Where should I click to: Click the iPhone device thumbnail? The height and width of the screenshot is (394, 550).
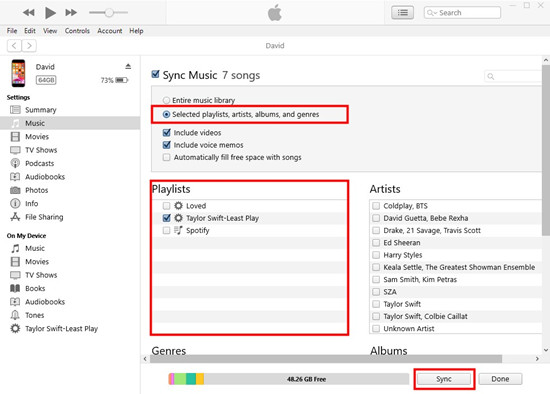tap(18, 73)
